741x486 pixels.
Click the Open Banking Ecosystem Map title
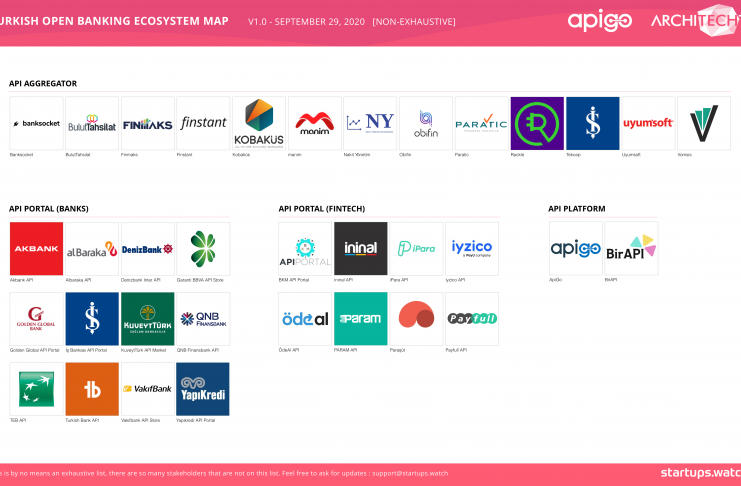[113, 21]
